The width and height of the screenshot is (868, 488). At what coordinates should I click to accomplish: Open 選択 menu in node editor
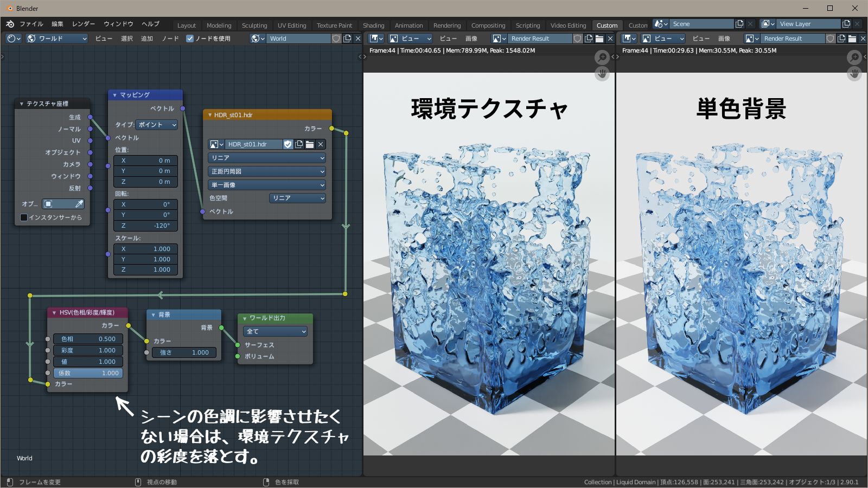(127, 38)
